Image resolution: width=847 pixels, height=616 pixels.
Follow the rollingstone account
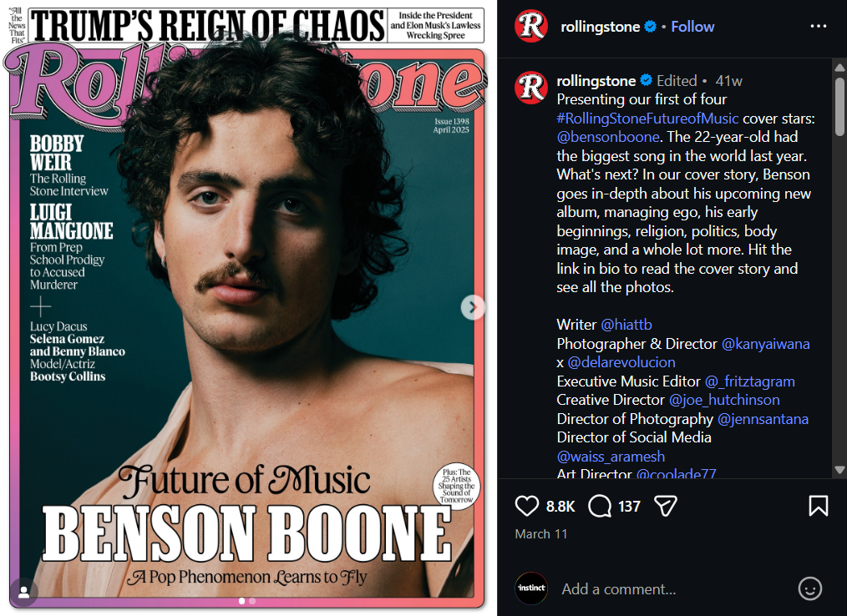(692, 27)
